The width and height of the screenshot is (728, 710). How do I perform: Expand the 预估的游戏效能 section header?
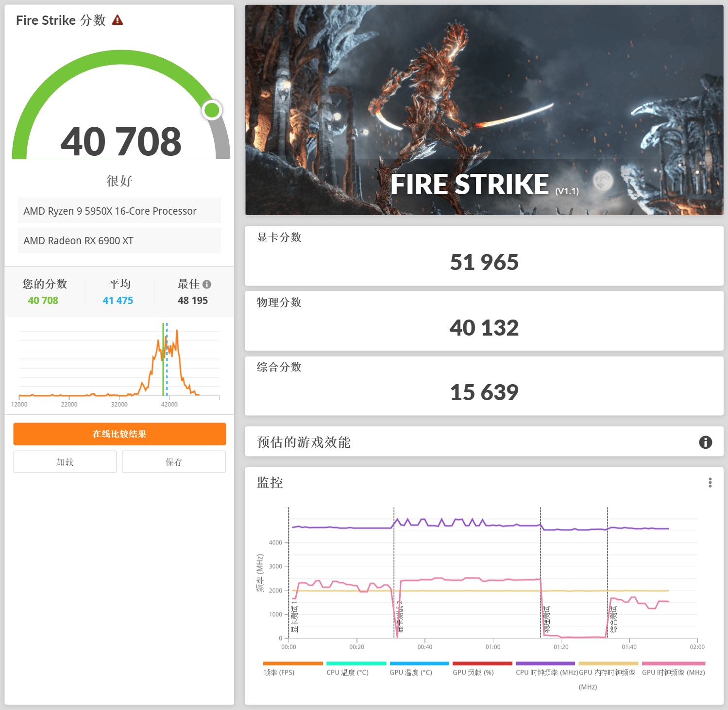point(484,441)
